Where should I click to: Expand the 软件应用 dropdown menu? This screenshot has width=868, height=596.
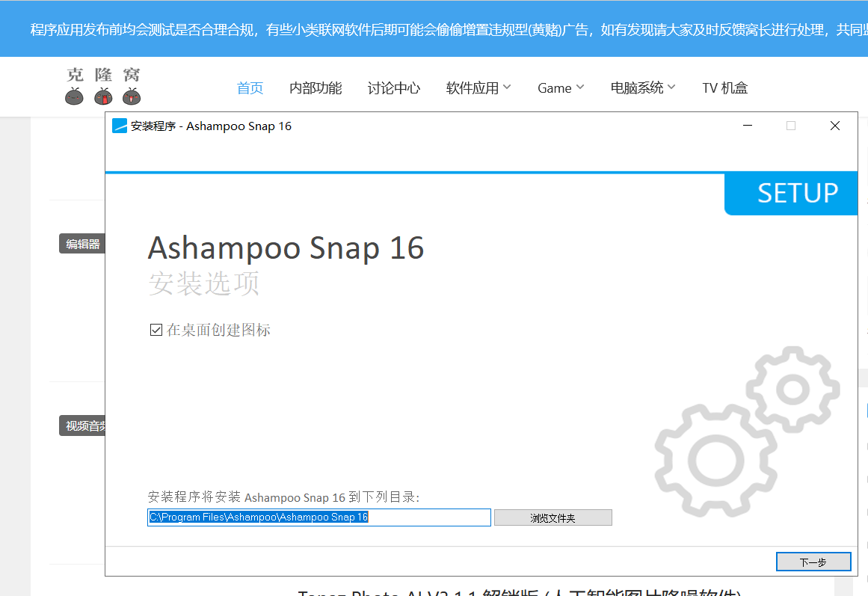click(x=478, y=88)
